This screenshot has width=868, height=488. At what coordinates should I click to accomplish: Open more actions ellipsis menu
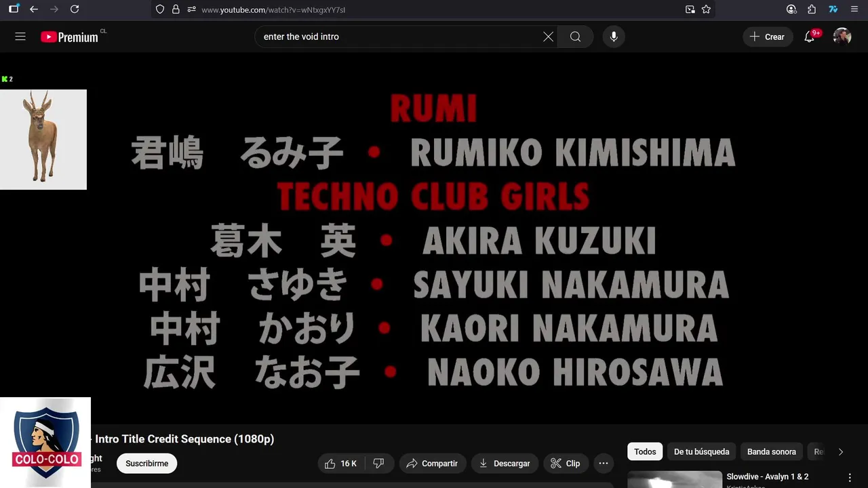coord(604,464)
